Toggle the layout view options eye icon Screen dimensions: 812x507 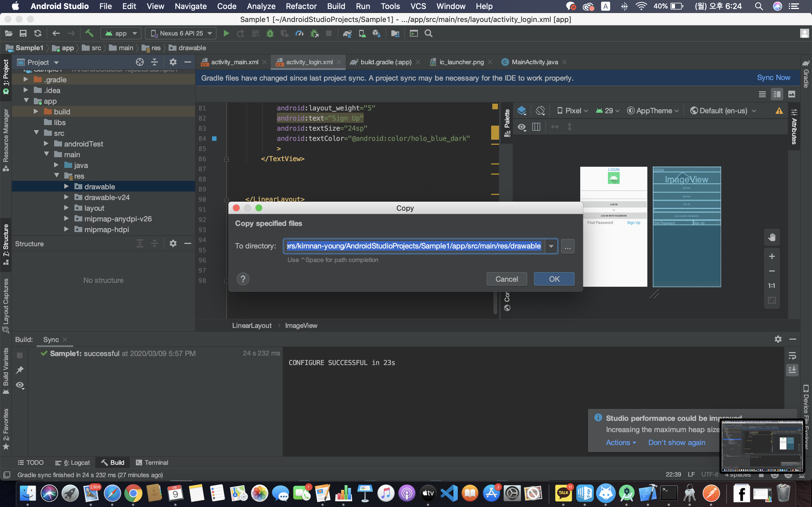coord(522,127)
